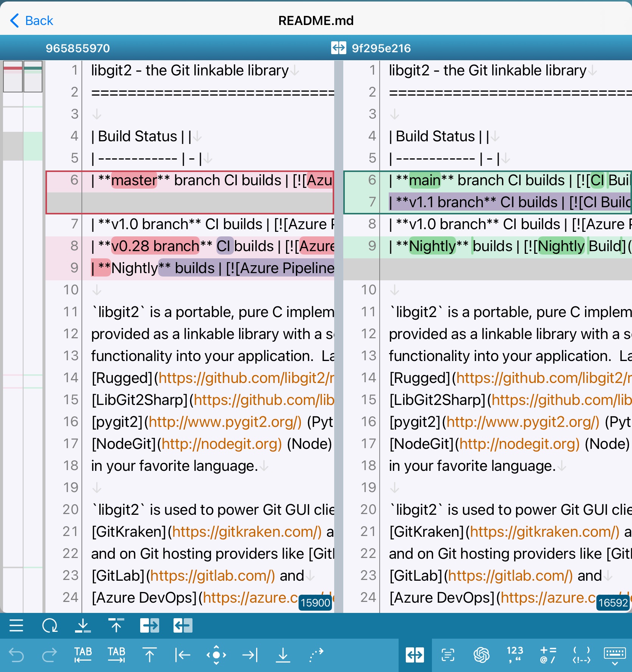Tap the numeric 123 symbols key
This screenshot has height=672, width=632.
[x=514, y=655]
